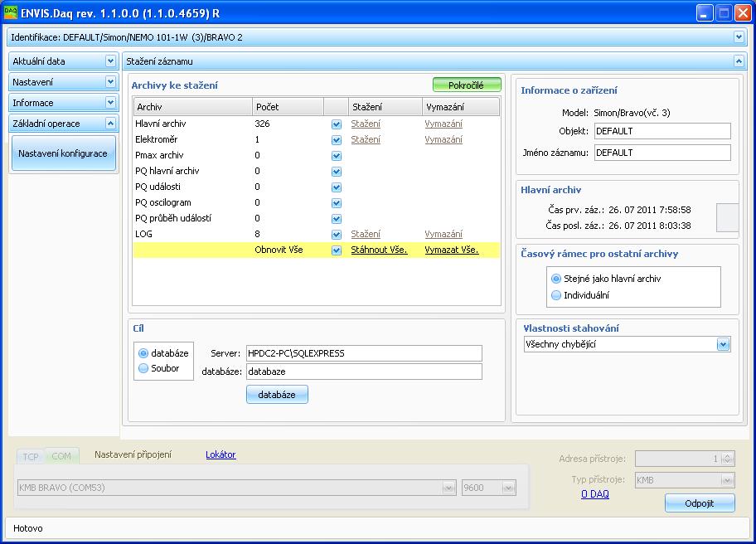This screenshot has width=756, height=544.
Task: Collapse the Základní operace section
Action: pos(110,124)
